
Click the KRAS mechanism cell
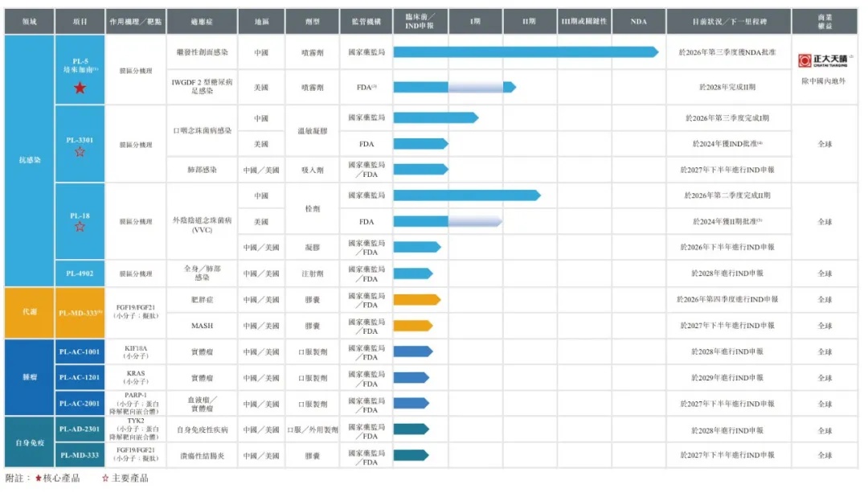pyautogui.click(x=136, y=378)
